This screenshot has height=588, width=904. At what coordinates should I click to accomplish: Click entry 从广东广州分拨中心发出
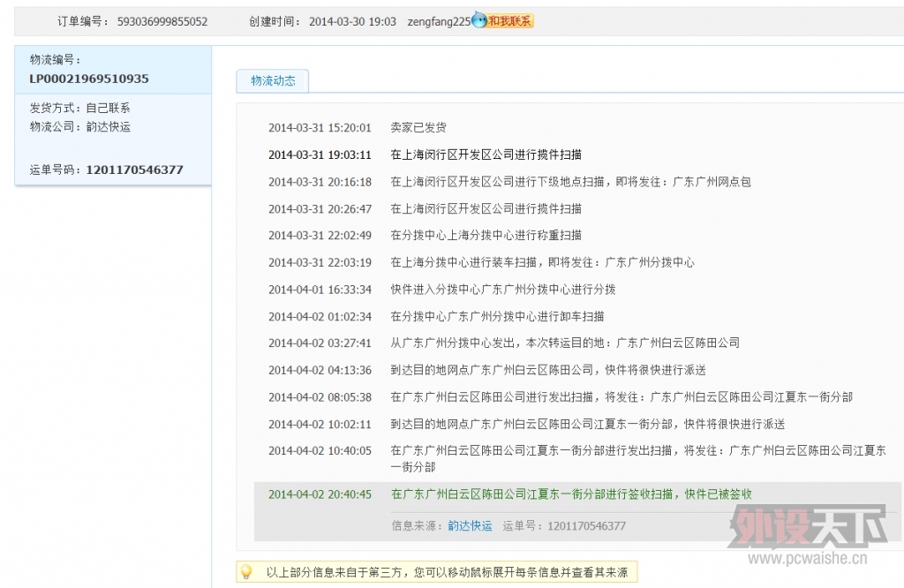pyautogui.click(x=504, y=343)
